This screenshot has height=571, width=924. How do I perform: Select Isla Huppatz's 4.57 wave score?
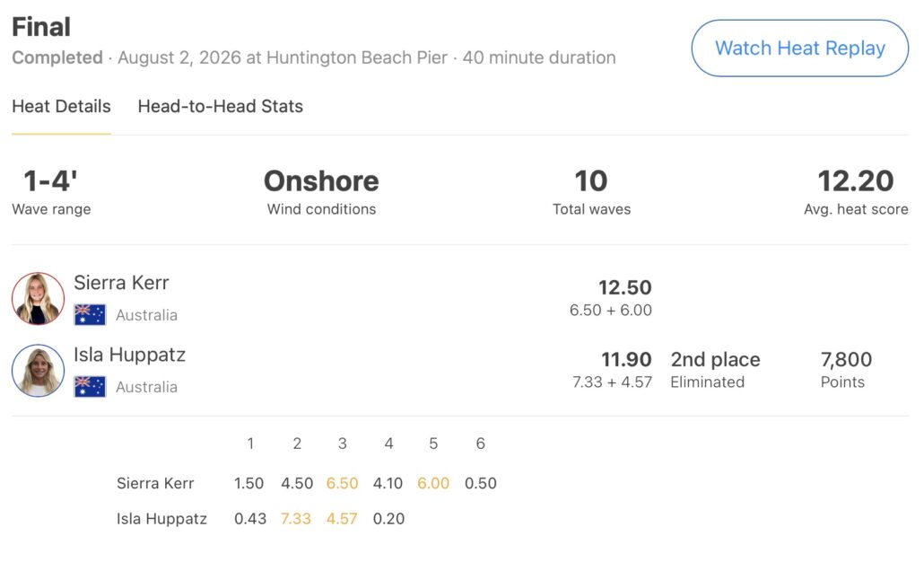[342, 519]
